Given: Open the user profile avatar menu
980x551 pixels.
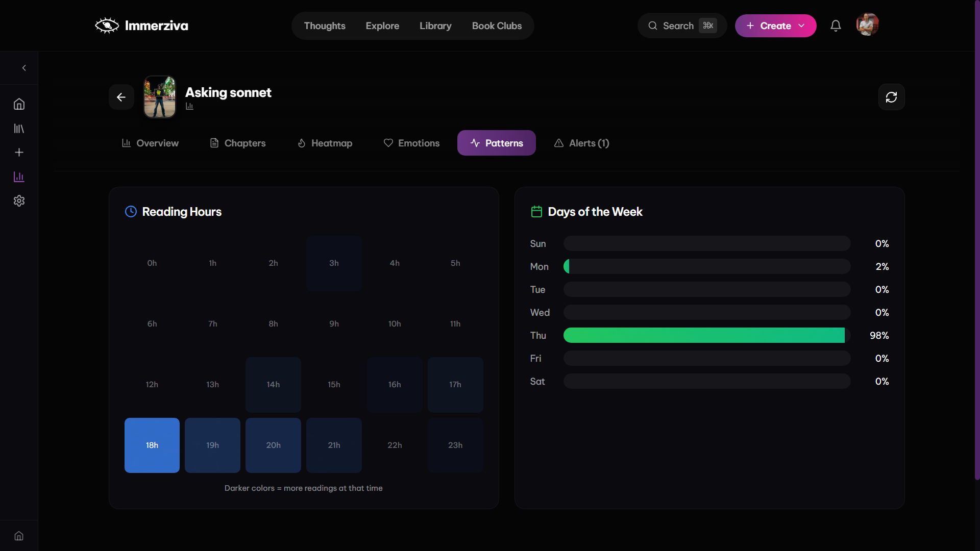Looking at the screenshot, I should pos(867,24).
